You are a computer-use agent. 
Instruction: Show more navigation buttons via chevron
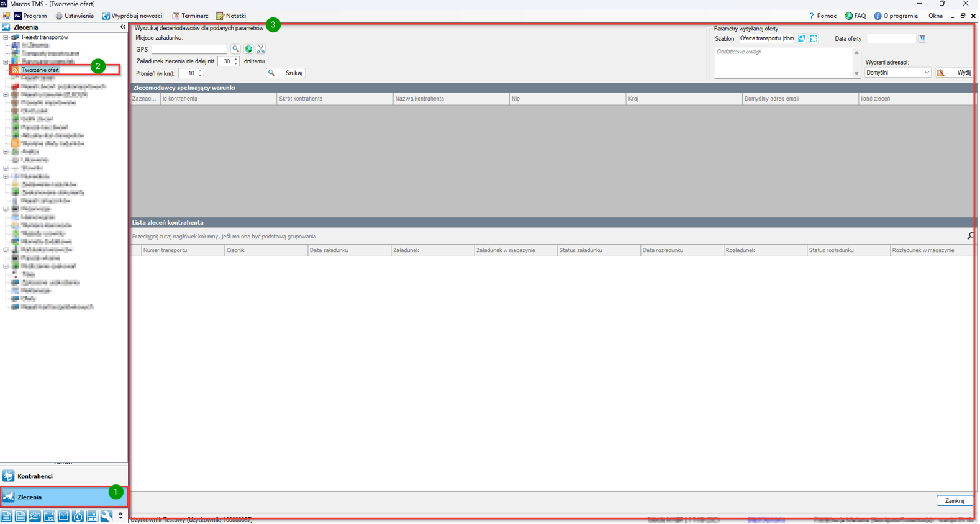(x=120, y=517)
